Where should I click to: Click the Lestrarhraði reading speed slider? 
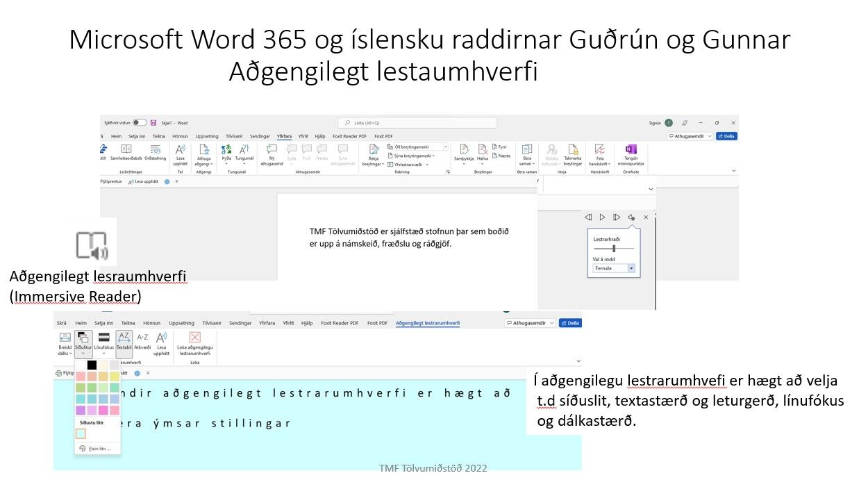coord(614,248)
